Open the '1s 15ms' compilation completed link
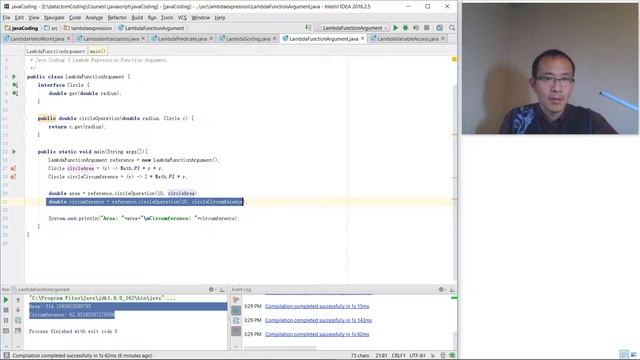Image resolution: width=640 pixels, height=360 pixels. [x=317, y=306]
